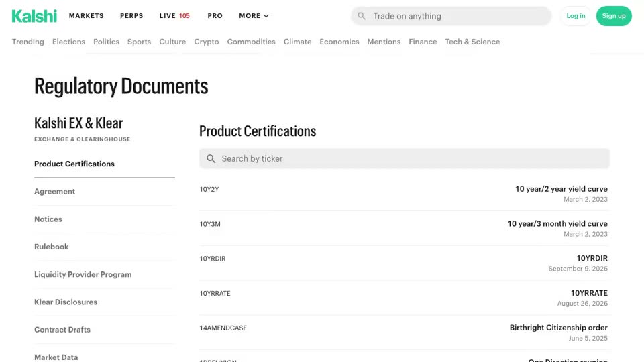This screenshot has height=362, width=644.
Task: Expand the MORE menu
Action: (x=254, y=16)
